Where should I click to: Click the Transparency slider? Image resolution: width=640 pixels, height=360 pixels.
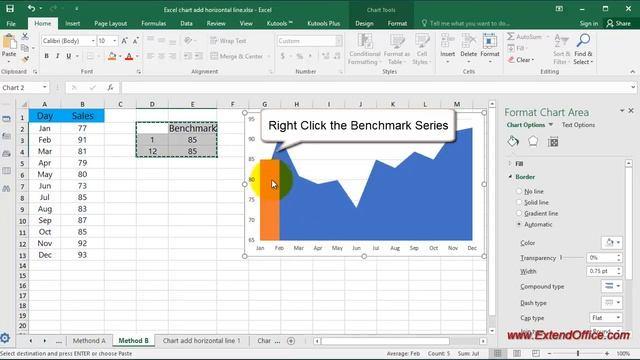[572, 258]
